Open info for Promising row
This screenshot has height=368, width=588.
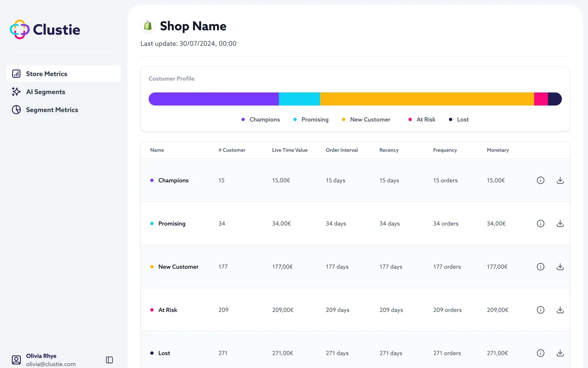coord(541,223)
